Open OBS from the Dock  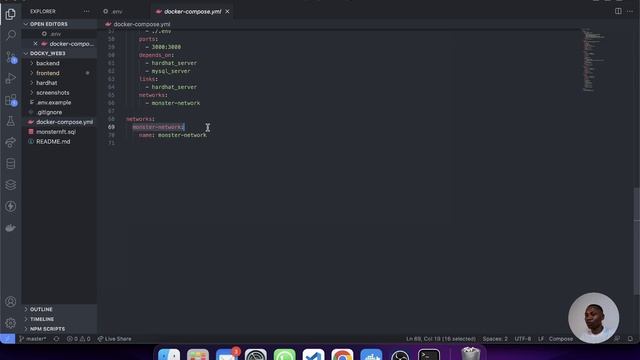pos(400,354)
